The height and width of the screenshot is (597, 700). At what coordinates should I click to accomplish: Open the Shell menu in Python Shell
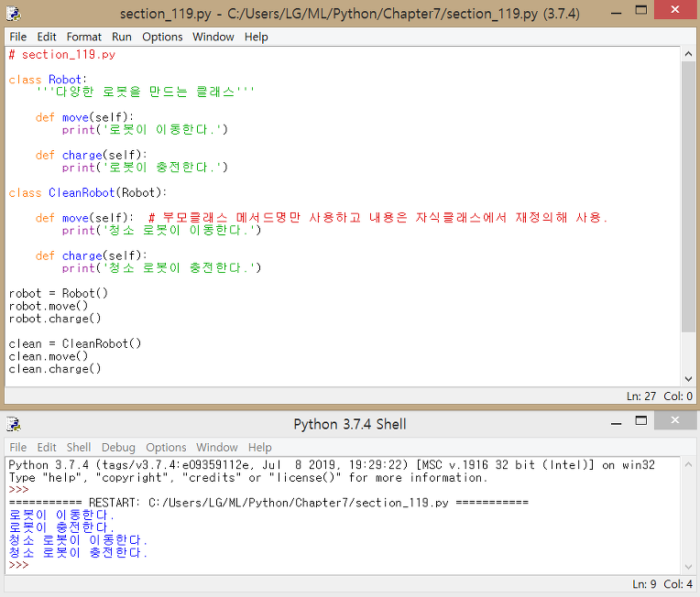click(79, 447)
